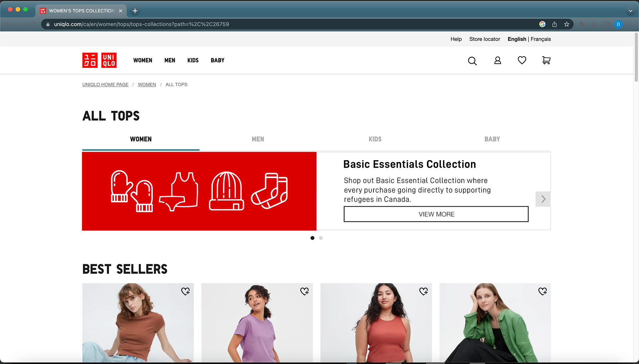The image size is (639, 364).
Task: Open the WOMEN navigation menu
Action: pyautogui.click(x=142, y=60)
